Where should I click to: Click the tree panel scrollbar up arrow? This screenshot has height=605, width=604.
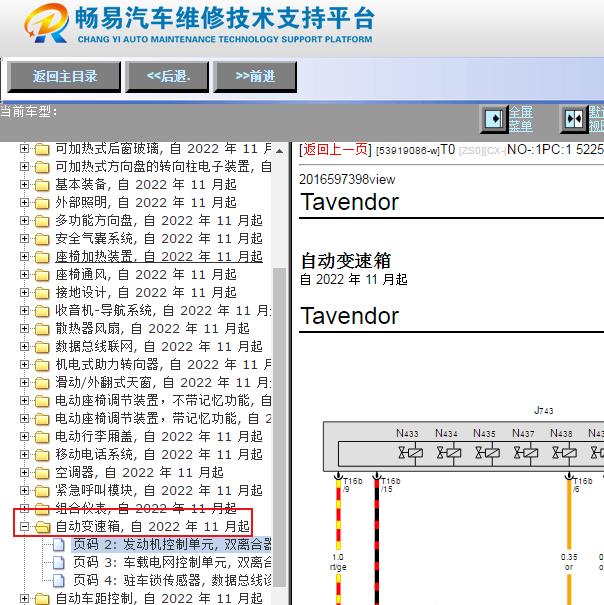(x=279, y=150)
